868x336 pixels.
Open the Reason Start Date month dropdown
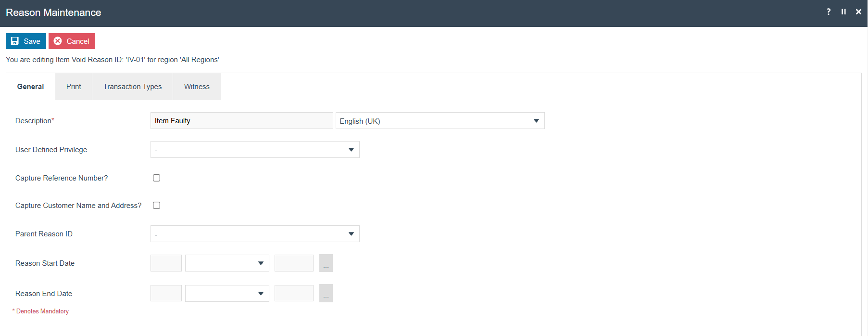[227, 263]
